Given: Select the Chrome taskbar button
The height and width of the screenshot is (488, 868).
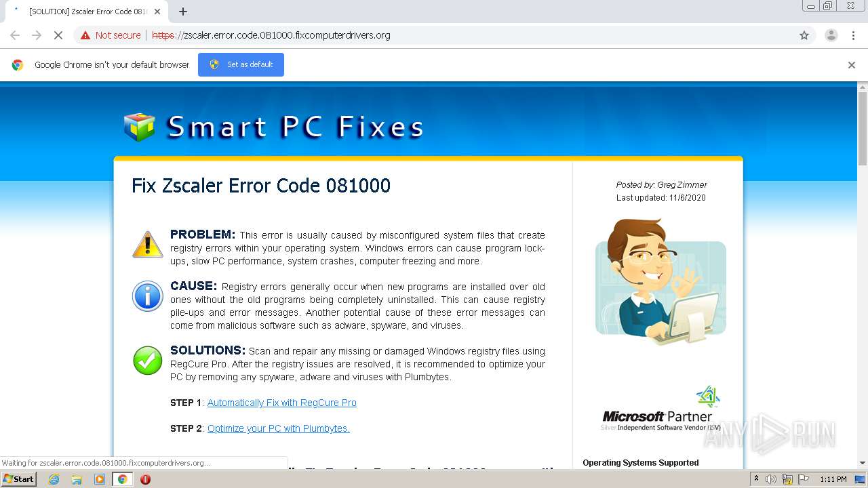Looking at the screenshot, I should [x=123, y=479].
